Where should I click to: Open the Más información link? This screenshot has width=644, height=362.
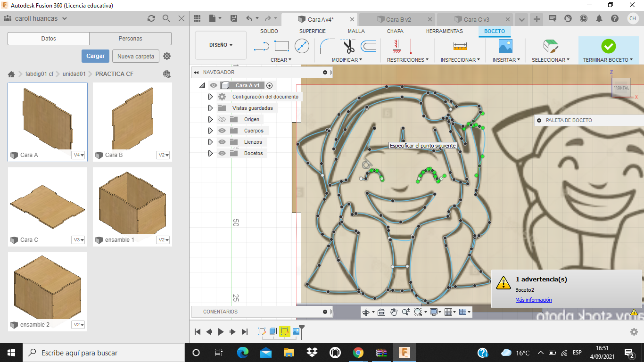click(x=533, y=300)
